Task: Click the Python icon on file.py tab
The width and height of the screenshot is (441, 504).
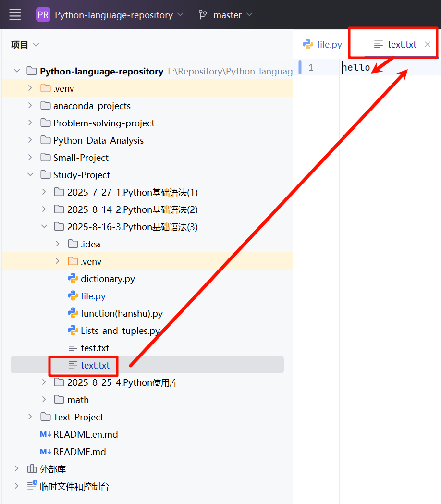Action: (x=308, y=44)
